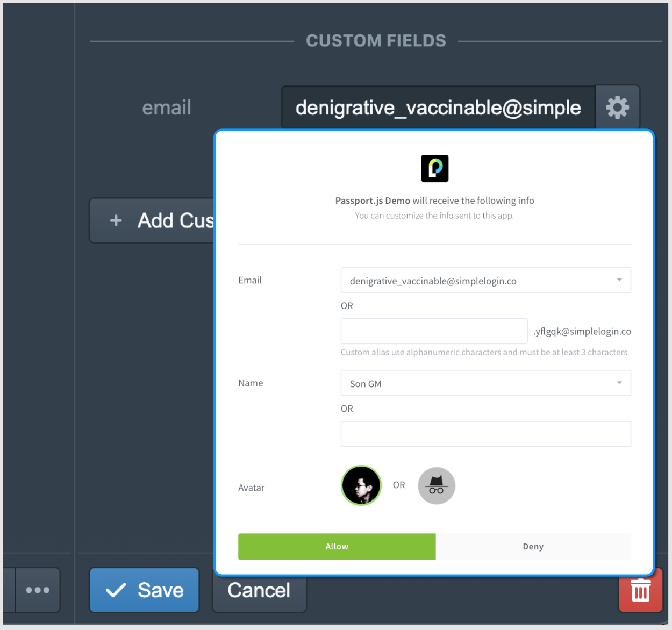The image size is (672, 630).
Task: Click the custom name input below OR
Action: pyautogui.click(x=485, y=434)
